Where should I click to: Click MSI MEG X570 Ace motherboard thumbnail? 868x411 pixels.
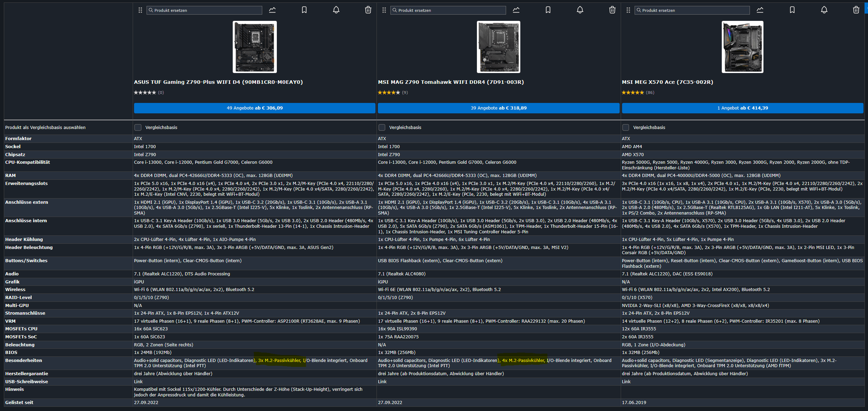click(743, 47)
